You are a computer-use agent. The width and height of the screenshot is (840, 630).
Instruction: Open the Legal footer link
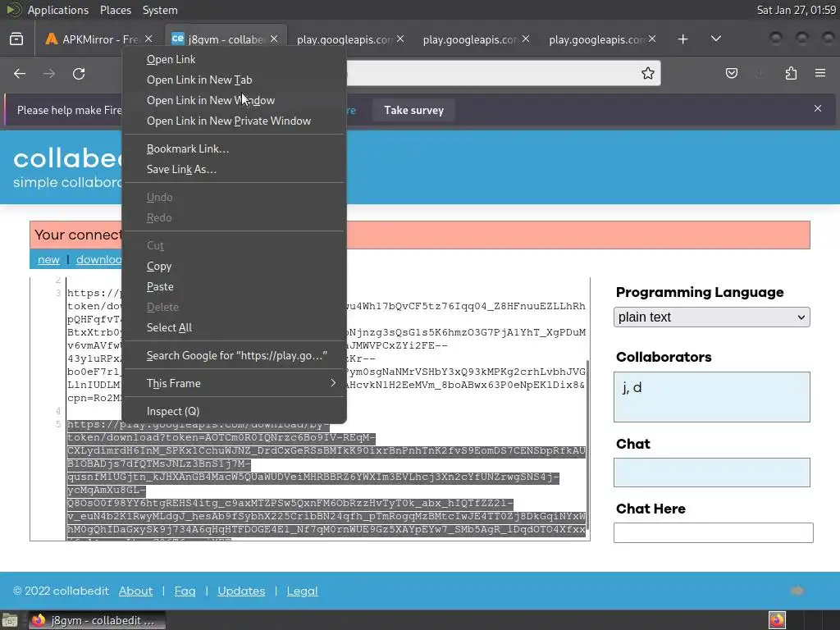(x=302, y=591)
